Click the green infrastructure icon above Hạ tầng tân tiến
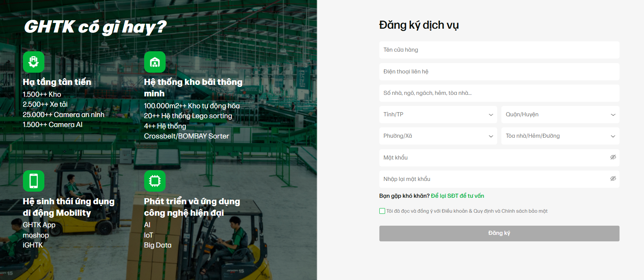This screenshot has height=280, width=644. 34,62
